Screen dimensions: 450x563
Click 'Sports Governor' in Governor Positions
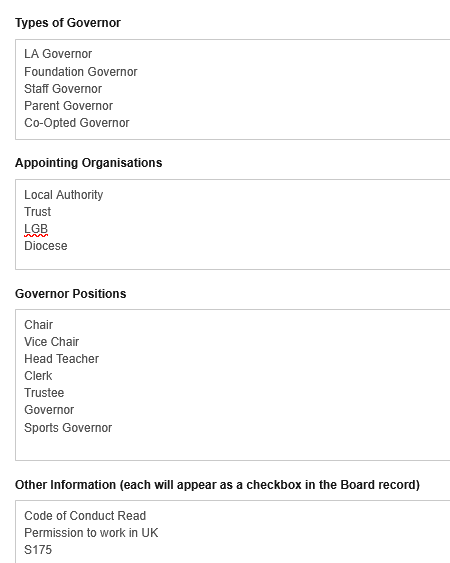(68, 428)
